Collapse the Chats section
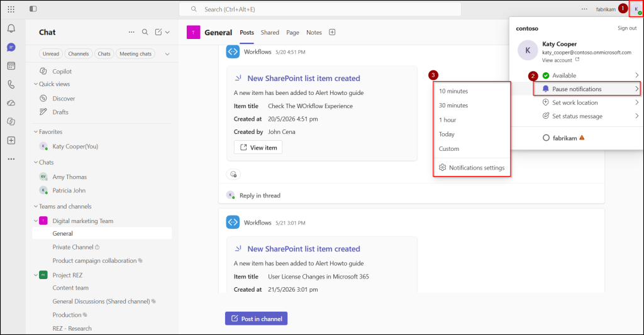Screen dimensions: 644x335 (x=36, y=162)
